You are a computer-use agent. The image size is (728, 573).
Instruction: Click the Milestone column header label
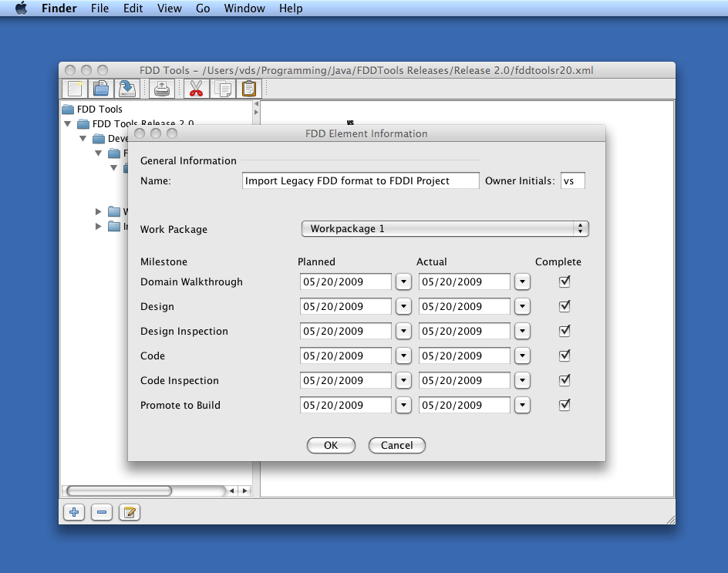pyautogui.click(x=163, y=261)
